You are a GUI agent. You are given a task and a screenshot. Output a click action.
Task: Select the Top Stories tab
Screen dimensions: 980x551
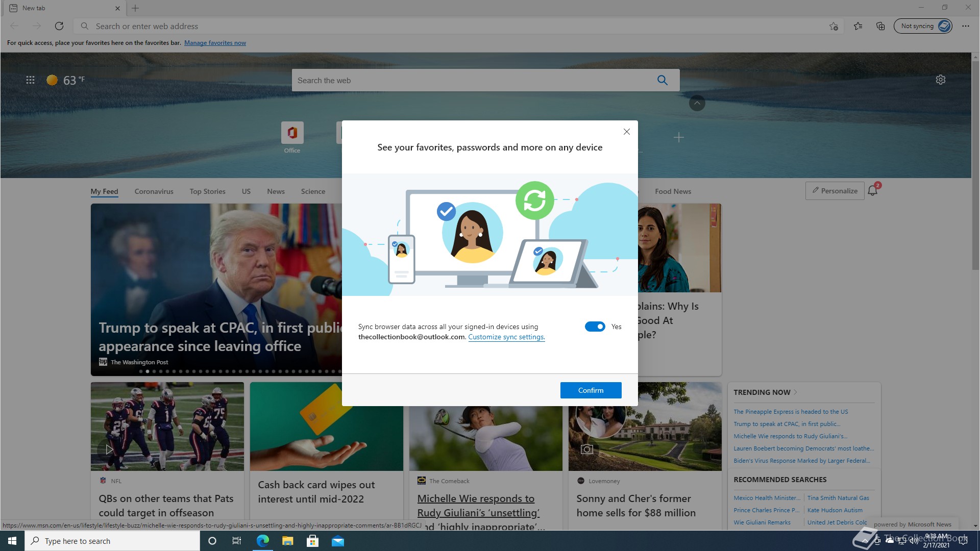(x=208, y=191)
